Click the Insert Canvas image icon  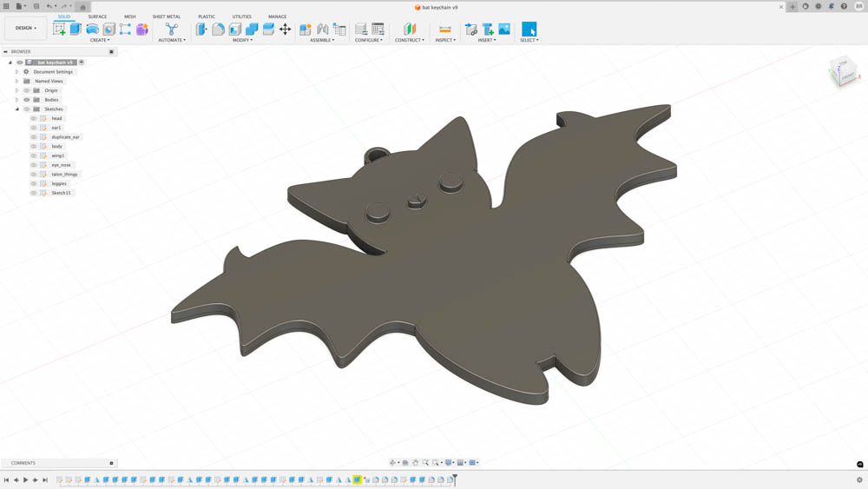[504, 30]
